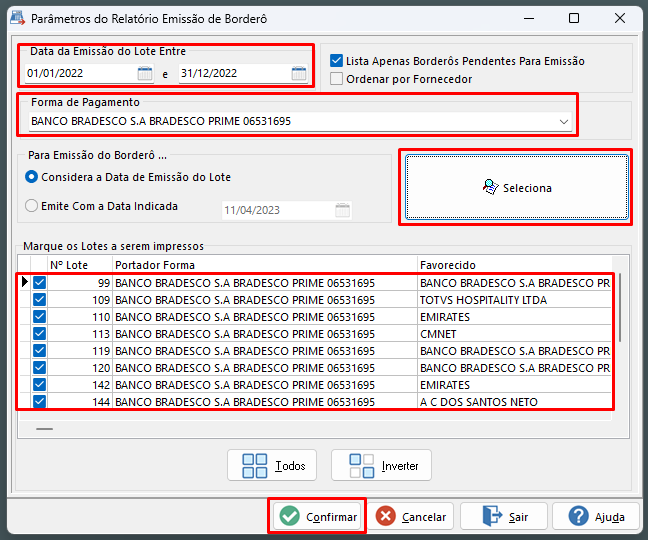Click the Seleciona button
This screenshot has height=540, width=648.
(517, 187)
